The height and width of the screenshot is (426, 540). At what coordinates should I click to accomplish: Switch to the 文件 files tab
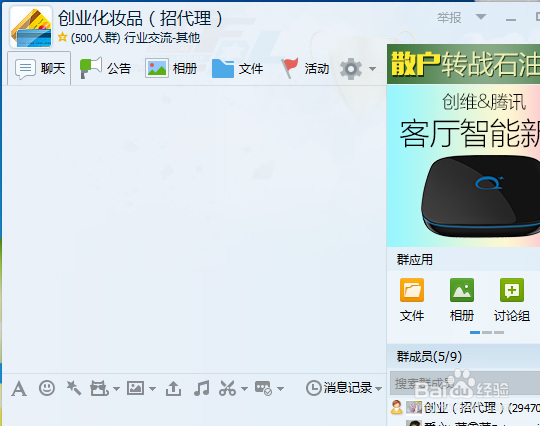[237, 68]
